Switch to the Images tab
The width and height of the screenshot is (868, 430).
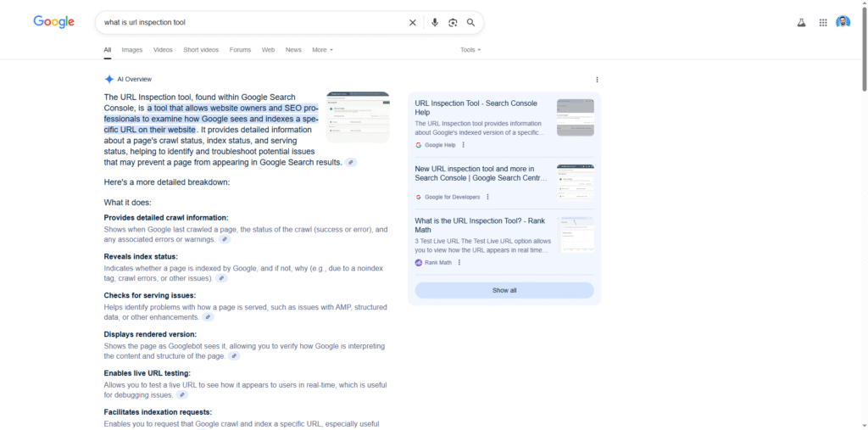tap(132, 50)
